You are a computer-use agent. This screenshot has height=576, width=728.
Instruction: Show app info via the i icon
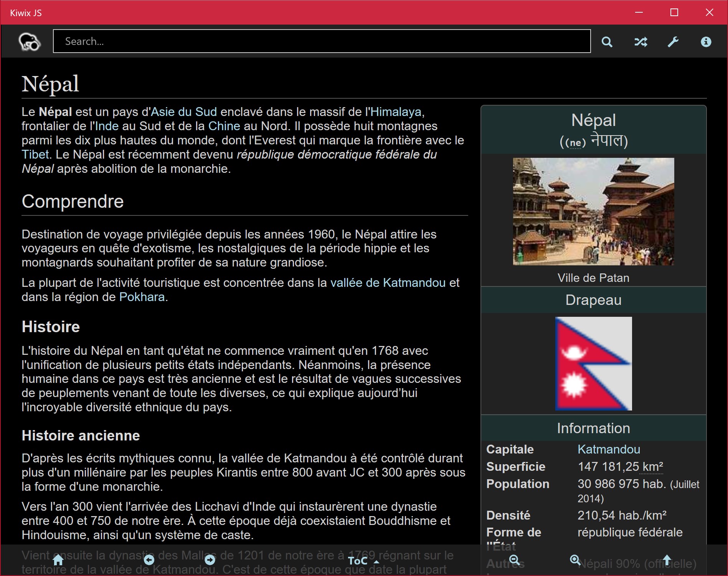(706, 41)
